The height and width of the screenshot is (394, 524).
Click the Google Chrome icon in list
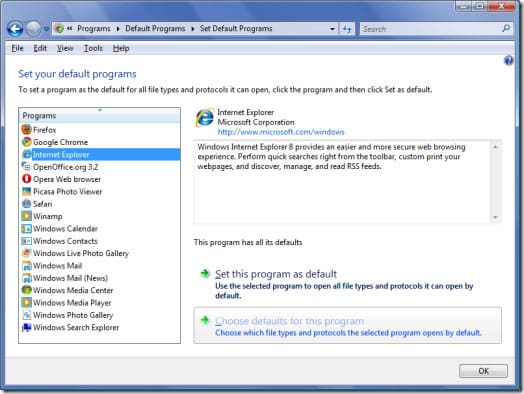(26, 142)
